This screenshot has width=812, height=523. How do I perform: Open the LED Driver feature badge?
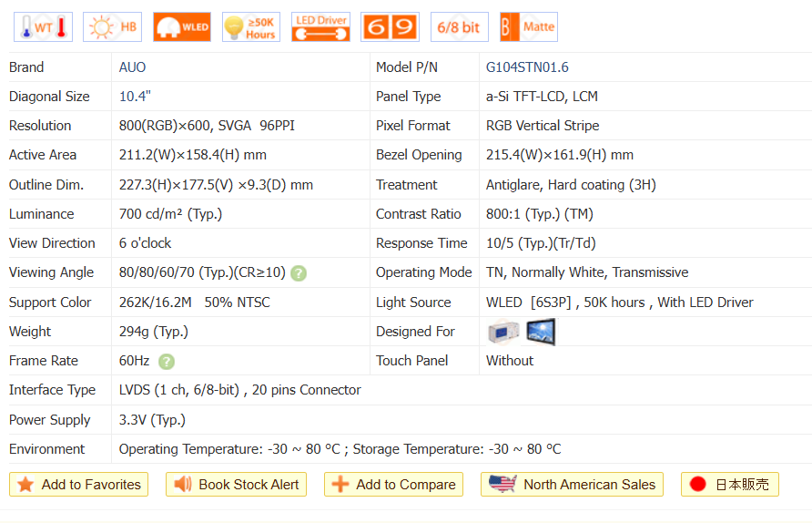pos(320,27)
